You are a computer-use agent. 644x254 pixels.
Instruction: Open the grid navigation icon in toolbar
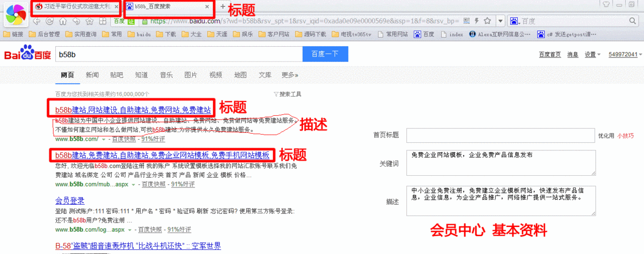[x=102, y=21]
